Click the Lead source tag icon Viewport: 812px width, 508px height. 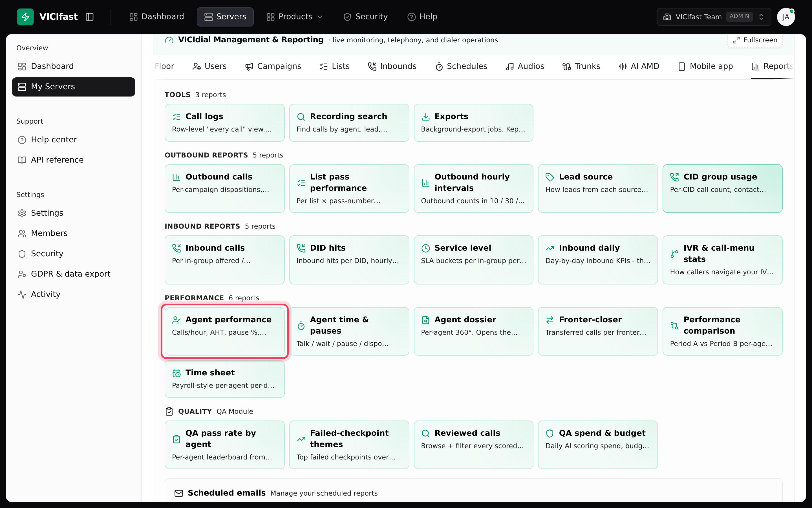click(550, 177)
